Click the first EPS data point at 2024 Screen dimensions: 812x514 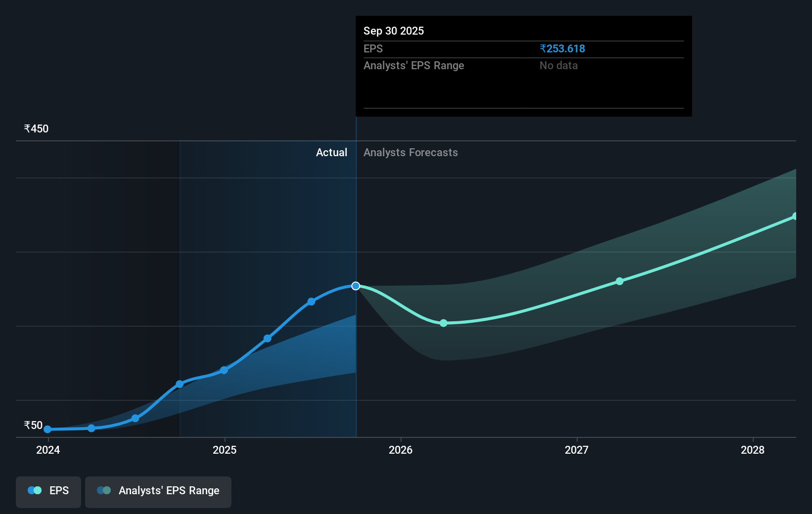(x=47, y=429)
